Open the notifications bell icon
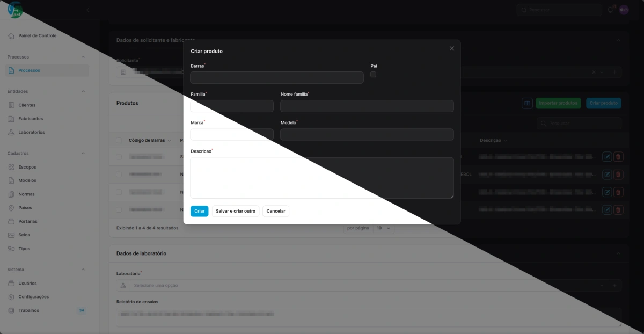Viewport: 644px width, 334px height. (610, 10)
